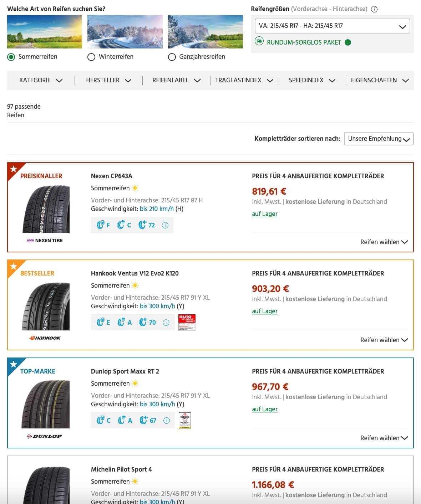Click the winter road tire type image
The height and width of the screenshot is (504, 421).
(125, 32)
